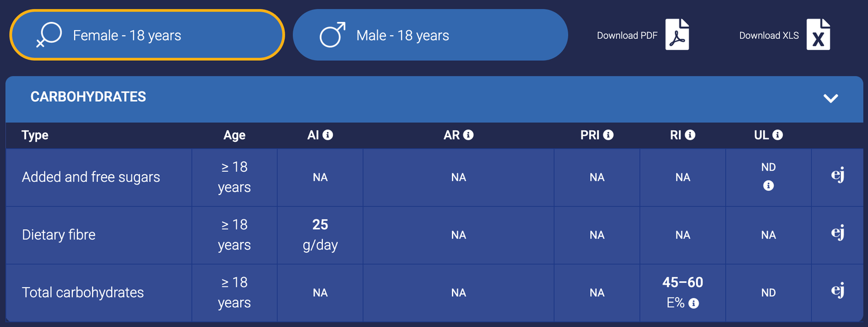The image size is (868, 327).
Task: Collapse the Carbohydrates section chevron
Action: tap(830, 98)
